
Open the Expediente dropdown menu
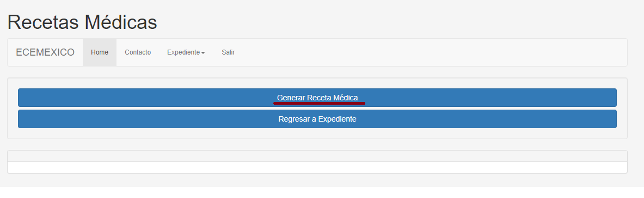click(x=186, y=52)
